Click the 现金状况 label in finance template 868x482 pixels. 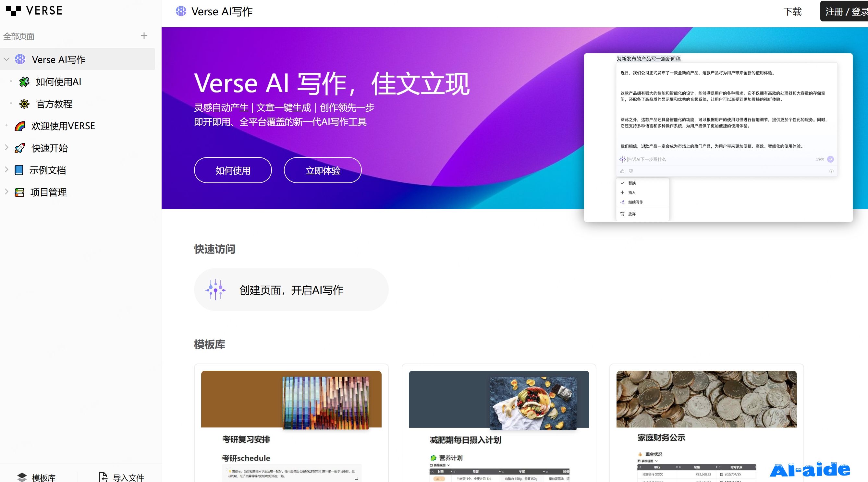click(654, 454)
